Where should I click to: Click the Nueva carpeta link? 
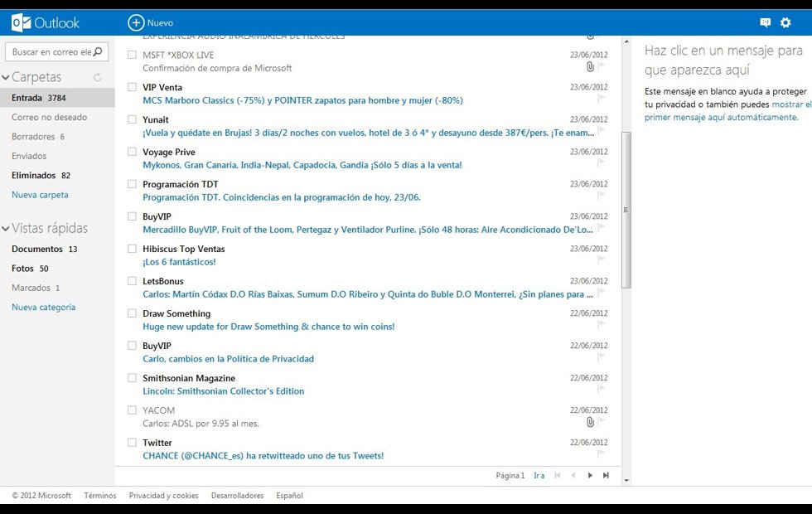click(x=40, y=195)
